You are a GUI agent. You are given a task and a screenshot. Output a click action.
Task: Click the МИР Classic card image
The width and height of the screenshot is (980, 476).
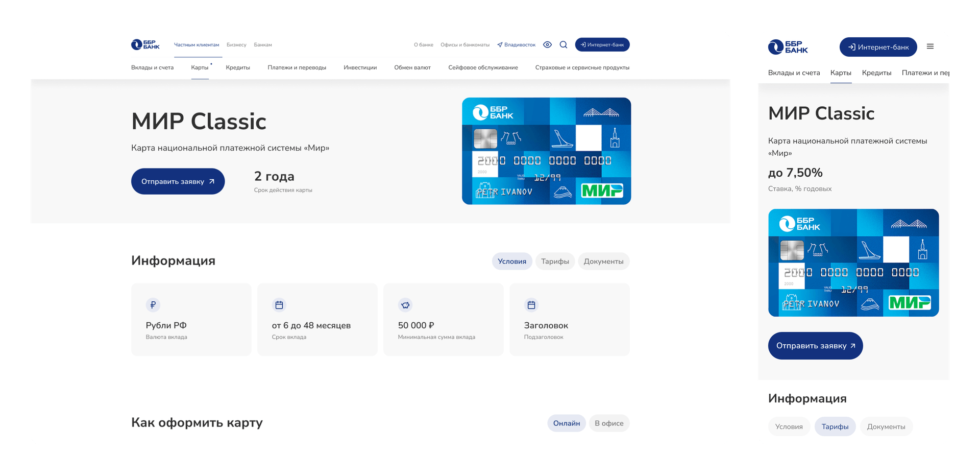(x=546, y=151)
